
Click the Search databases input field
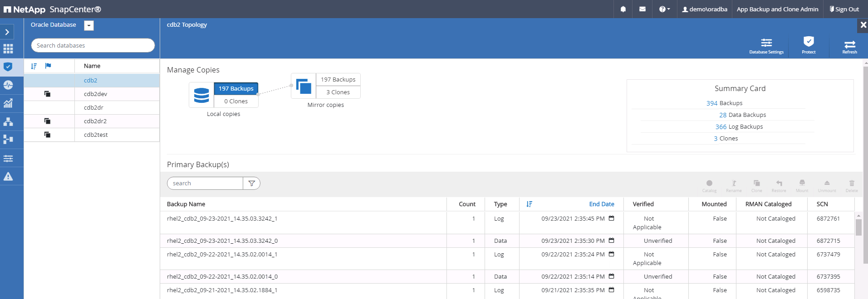tap(93, 45)
